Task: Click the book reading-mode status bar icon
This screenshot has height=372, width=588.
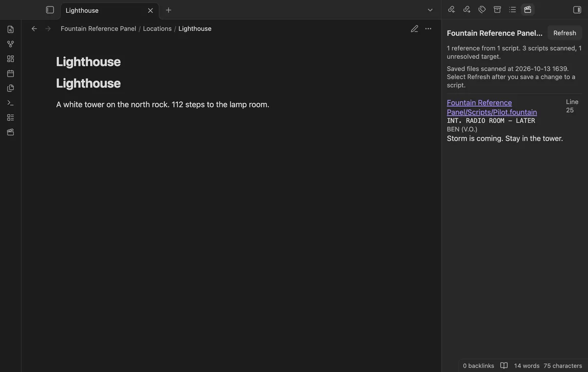Action: tap(504, 366)
